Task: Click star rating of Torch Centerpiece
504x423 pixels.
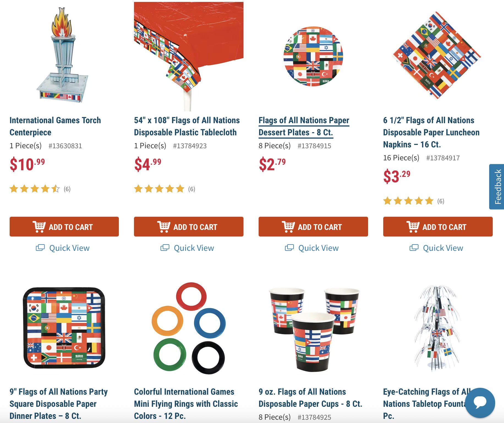Action: (35, 189)
